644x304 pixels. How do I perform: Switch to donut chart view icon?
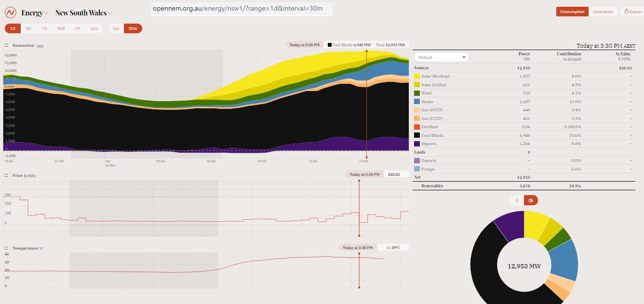(x=531, y=200)
